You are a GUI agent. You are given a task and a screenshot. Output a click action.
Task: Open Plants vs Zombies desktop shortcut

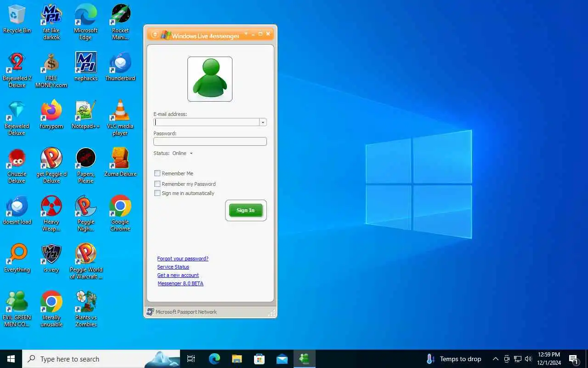point(86,309)
